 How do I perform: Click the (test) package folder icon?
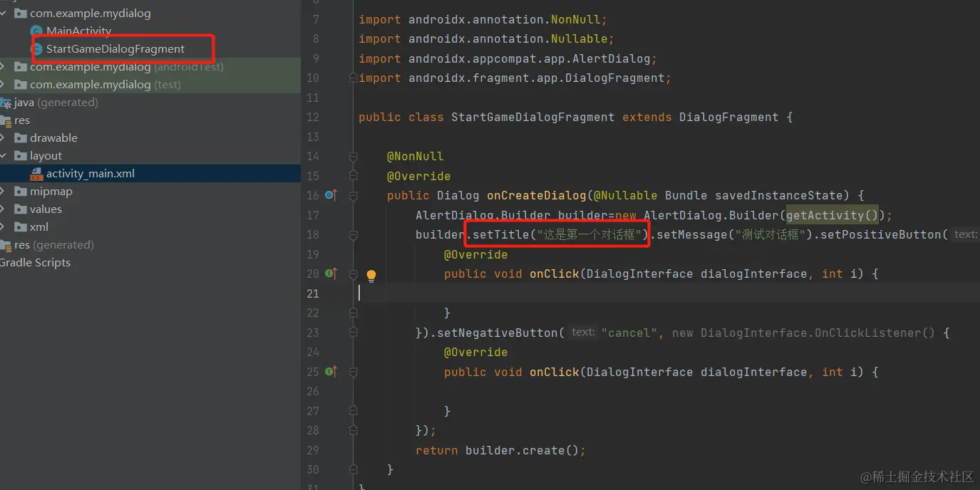click(x=20, y=85)
